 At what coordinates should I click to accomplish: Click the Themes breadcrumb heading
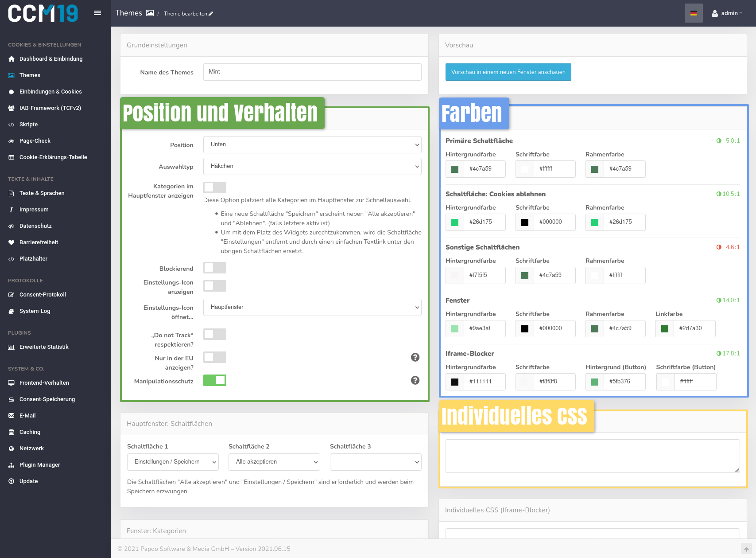[x=128, y=13]
